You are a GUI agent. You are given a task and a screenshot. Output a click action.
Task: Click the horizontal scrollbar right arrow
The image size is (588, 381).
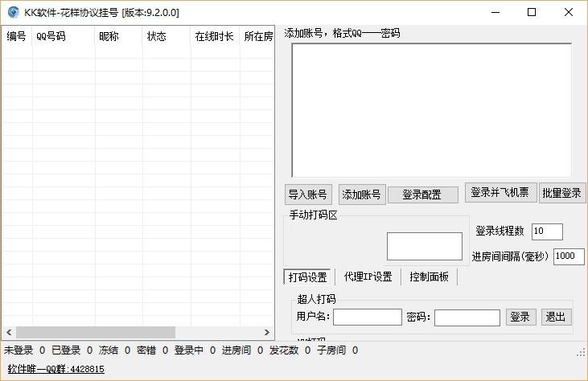(269, 332)
